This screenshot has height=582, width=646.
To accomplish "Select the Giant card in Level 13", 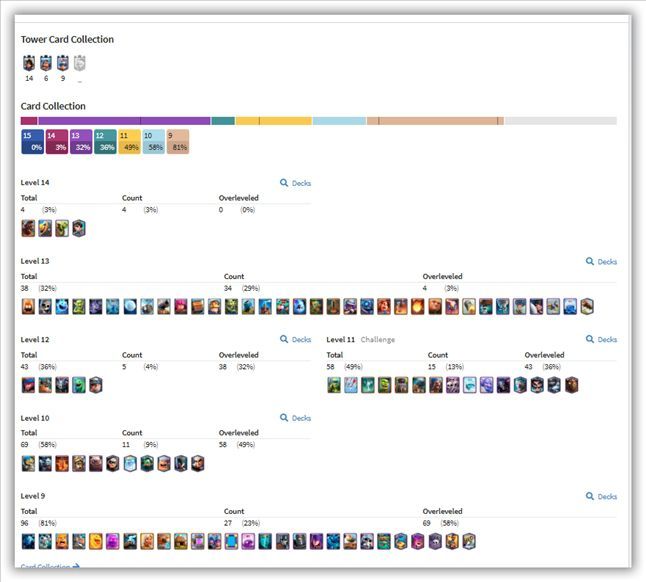I will coord(435,306).
